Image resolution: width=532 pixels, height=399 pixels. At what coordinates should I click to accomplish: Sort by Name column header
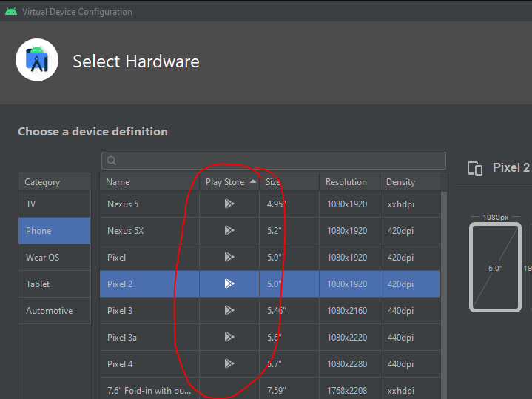149,182
